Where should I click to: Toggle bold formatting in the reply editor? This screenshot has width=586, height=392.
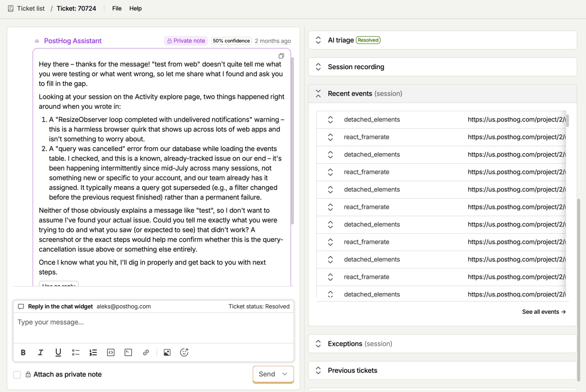23,352
